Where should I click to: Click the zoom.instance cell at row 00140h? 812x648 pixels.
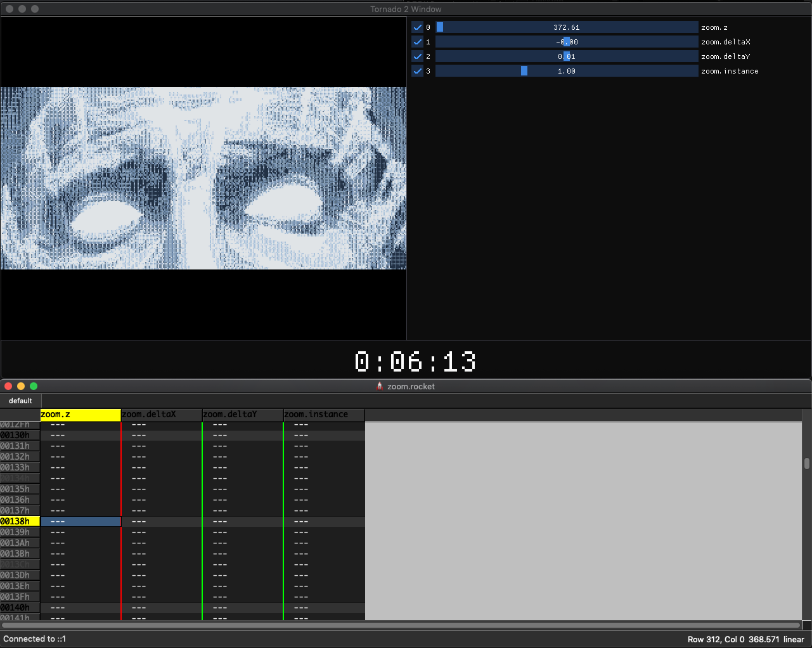pyautogui.click(x=324, y=607)
